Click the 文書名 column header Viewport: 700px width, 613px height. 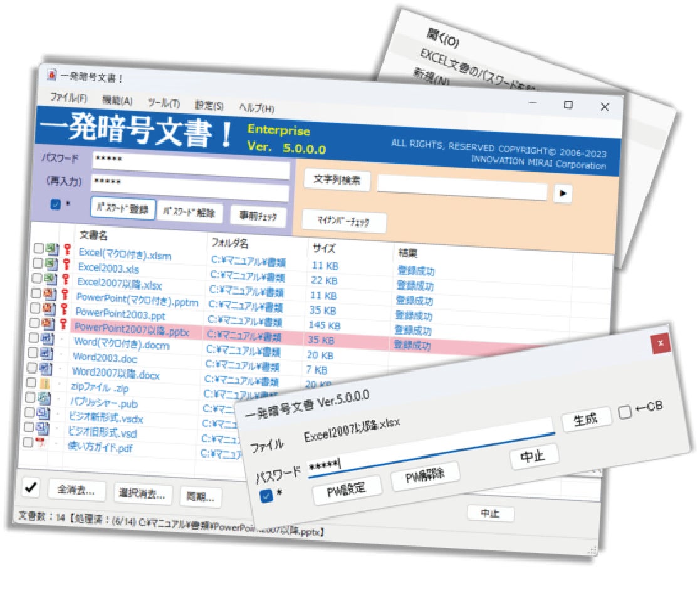(94, 235)
